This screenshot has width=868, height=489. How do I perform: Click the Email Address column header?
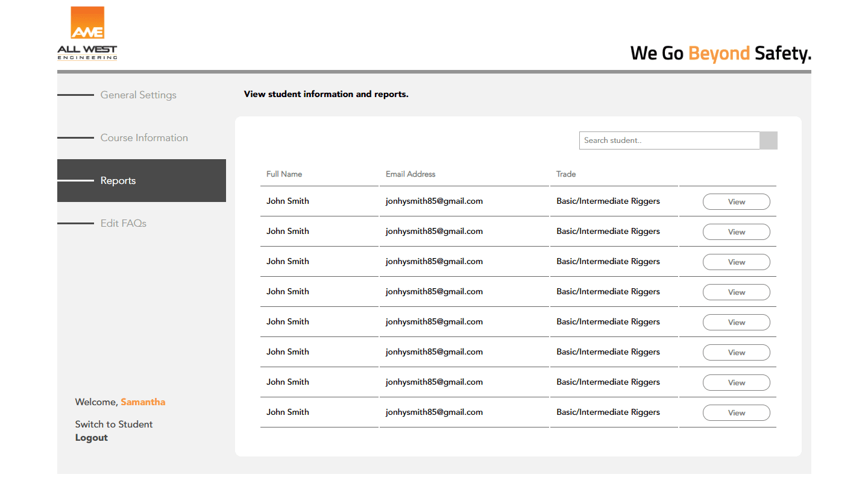pos(410,174)
